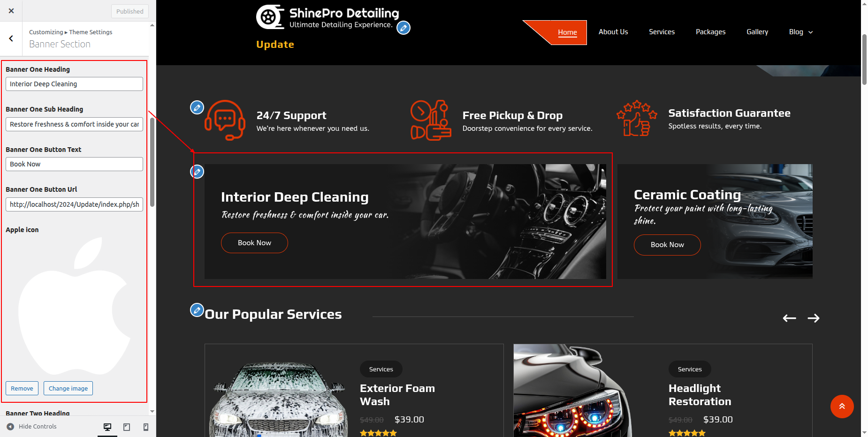
Task: Click the Free Pickup & Drop icon
Action: (431, 120)
